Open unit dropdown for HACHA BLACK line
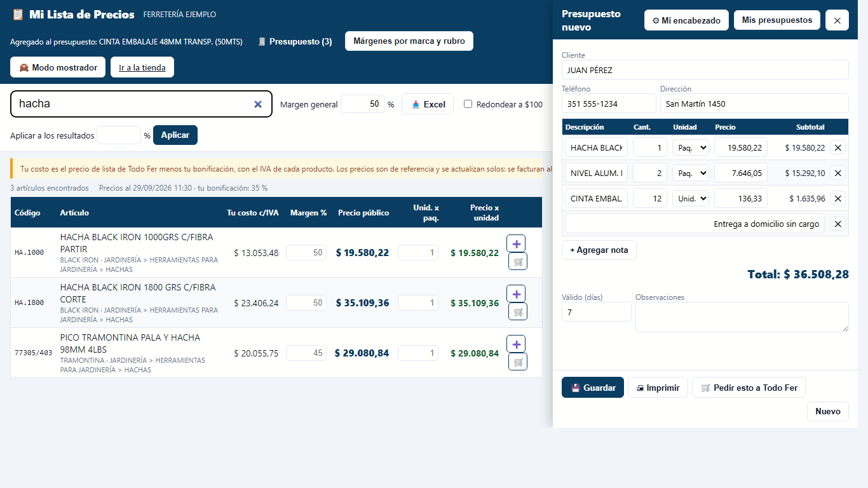The height and width of the screenshot is (488, 868). point(691,148)
